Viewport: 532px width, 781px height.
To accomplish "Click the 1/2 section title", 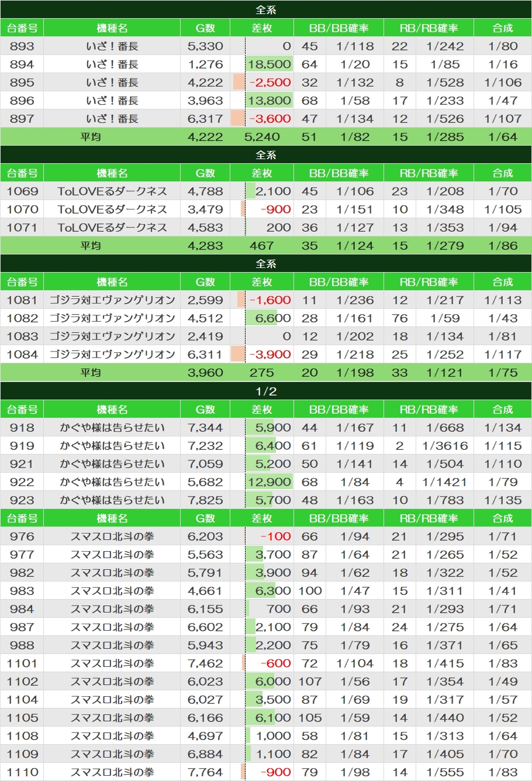I will pos(266,391).
